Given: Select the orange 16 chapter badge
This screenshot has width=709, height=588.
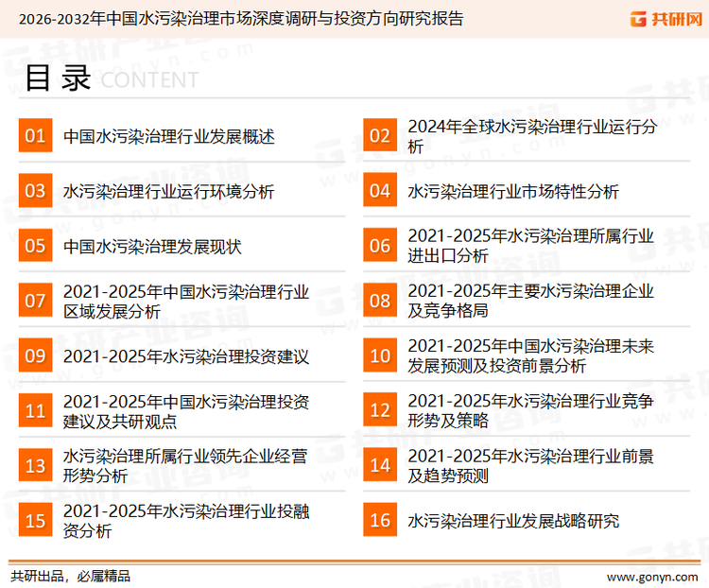Looking at the screenshot, I should [380, 520].
